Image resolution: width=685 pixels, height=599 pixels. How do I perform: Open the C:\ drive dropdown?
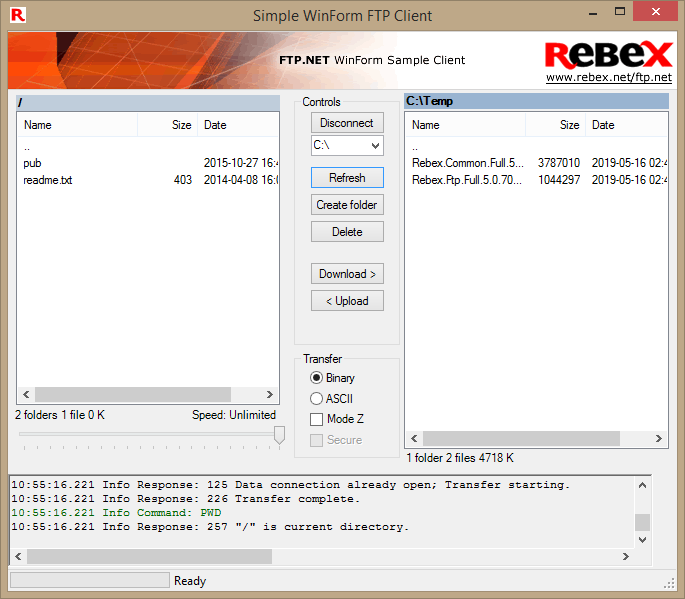pos(347,145)
